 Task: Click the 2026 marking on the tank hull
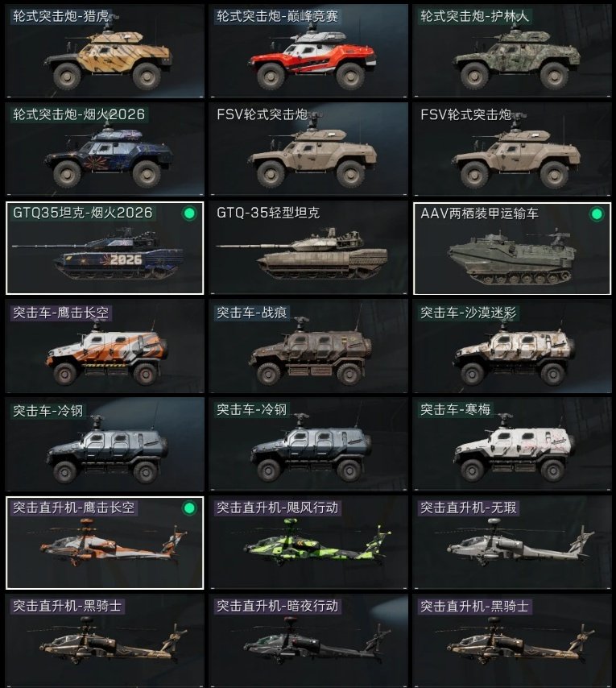(x=126, y=259)
